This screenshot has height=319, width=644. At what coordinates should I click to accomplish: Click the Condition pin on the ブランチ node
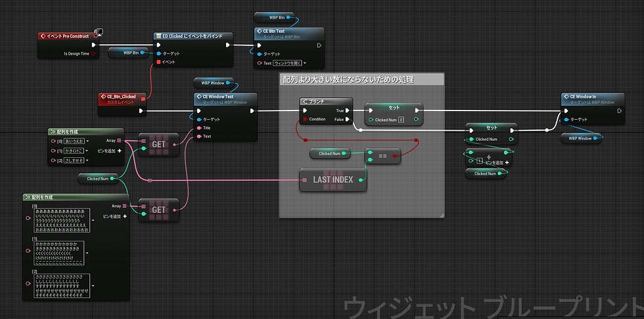click(x=305, y=119)
